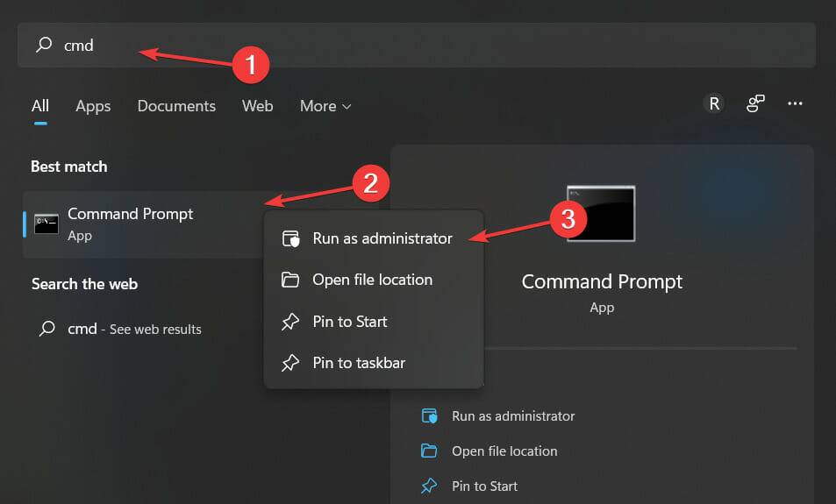Choose Run as administrator in context menu
The height and width of the screenshot is (504, 836).
(374, 238)
